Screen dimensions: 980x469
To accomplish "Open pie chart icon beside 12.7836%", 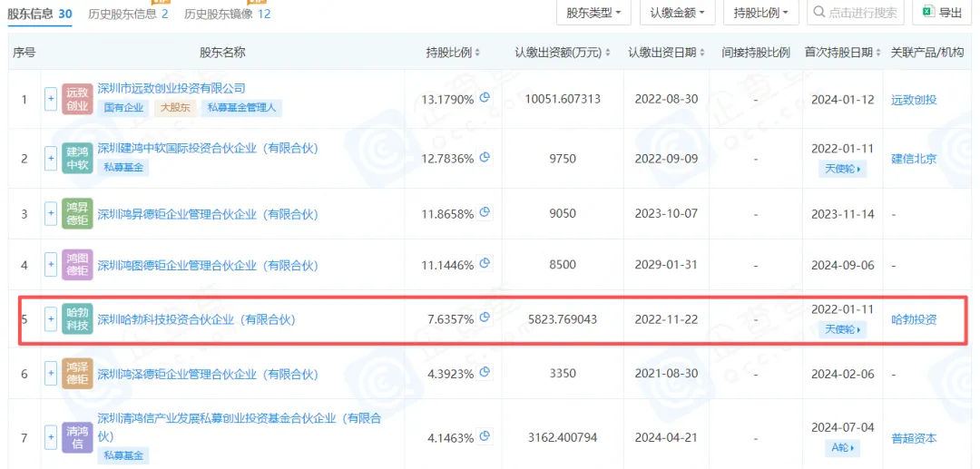I will click(x=485, y=157).
